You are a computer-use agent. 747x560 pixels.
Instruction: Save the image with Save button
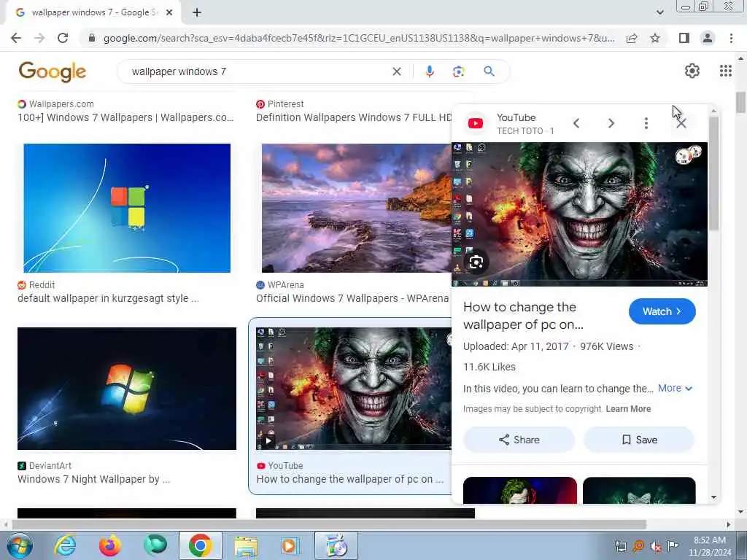tap(639, 440)
